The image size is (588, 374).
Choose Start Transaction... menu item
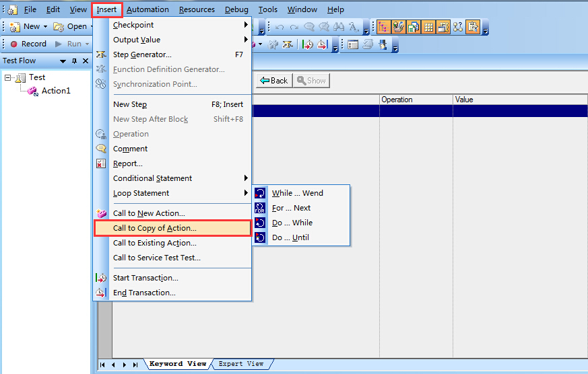coord(172,278)
